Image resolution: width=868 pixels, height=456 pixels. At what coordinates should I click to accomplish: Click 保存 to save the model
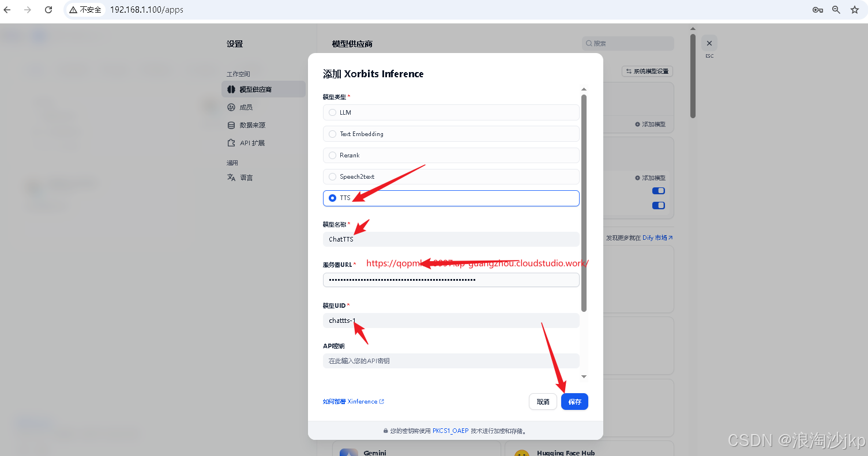(x=574, y=402)
